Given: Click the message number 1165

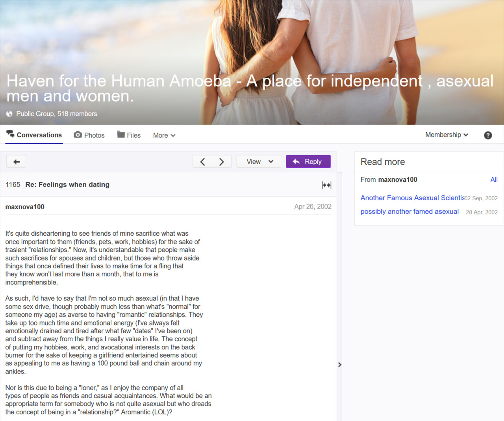Looking at the screenshot, I should pos(13,185).
